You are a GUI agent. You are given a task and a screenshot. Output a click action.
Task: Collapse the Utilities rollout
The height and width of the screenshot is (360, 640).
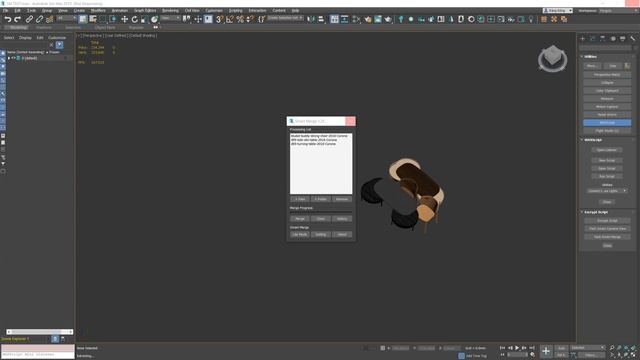coord(590,57)
